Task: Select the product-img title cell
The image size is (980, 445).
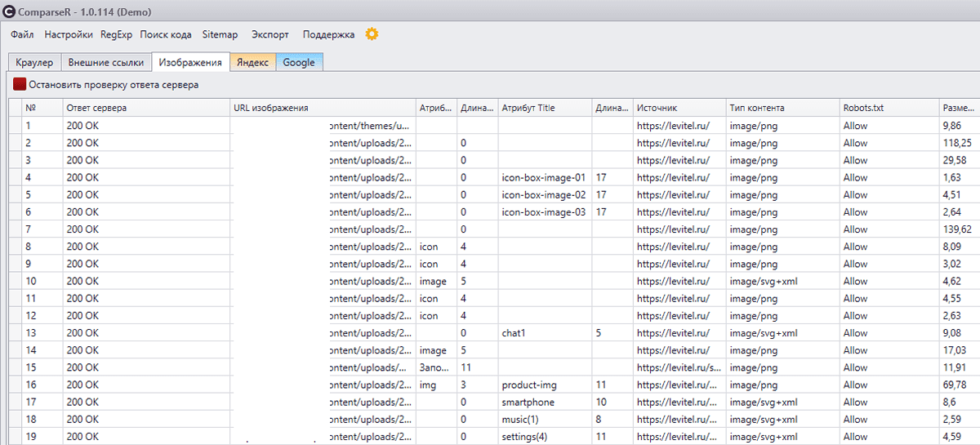Action: coord(531,385)
